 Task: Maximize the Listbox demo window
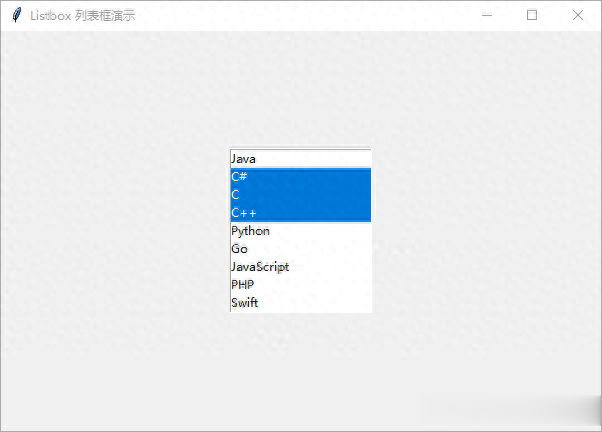point(532,15)
